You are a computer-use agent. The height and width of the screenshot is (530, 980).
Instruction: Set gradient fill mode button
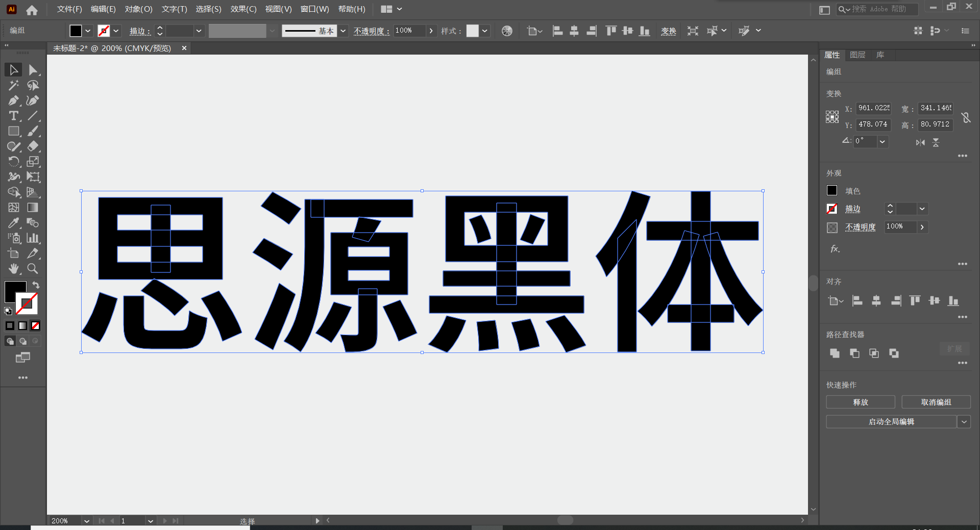point(22,325)
